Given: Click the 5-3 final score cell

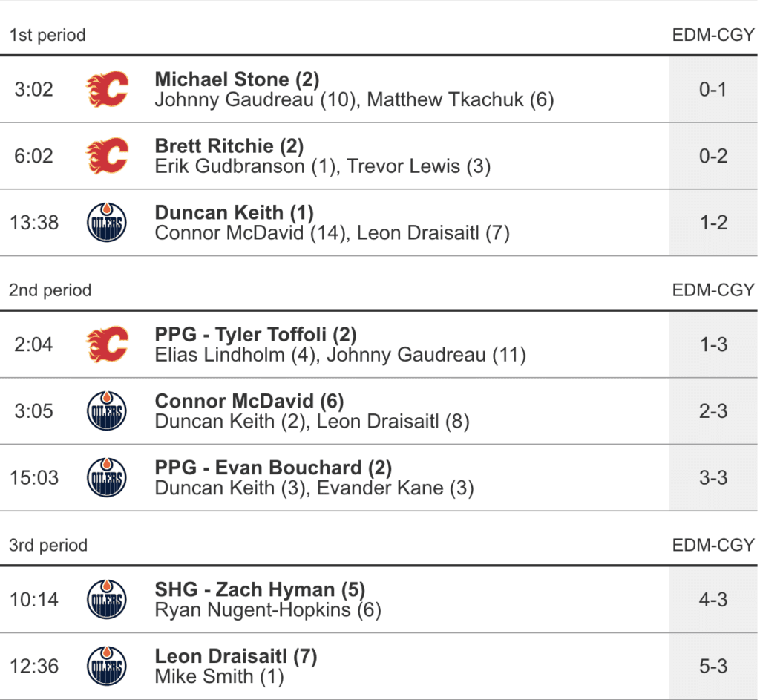Looking at the screenshot, I should pyautogui.click(x=713, y=666).
